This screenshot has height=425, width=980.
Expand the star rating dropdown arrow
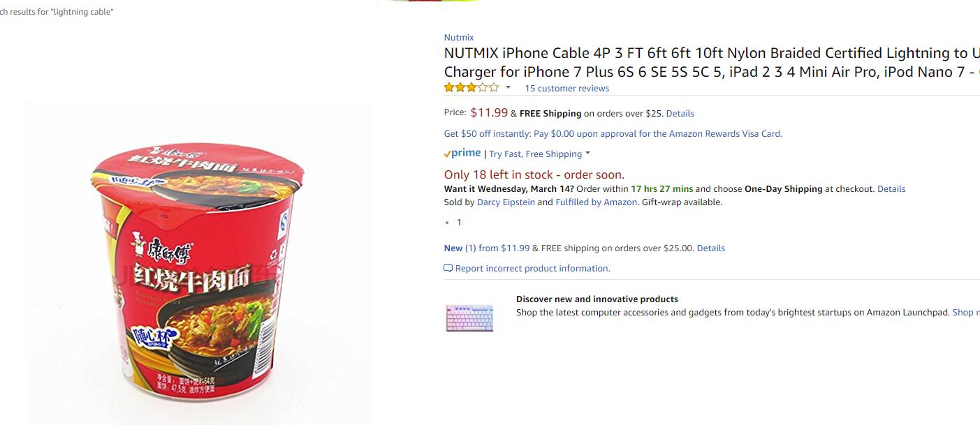[x=508, y=88]
